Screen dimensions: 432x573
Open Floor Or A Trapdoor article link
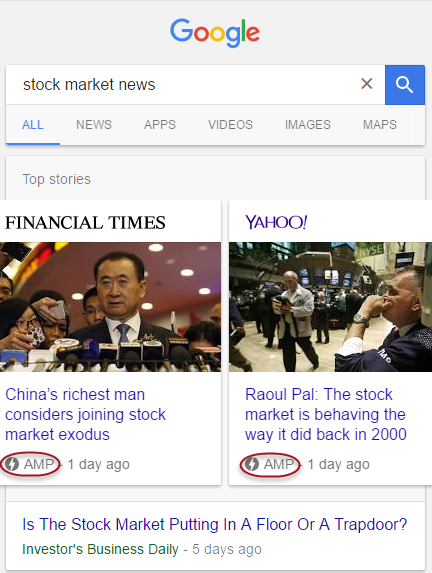(215, 524)
